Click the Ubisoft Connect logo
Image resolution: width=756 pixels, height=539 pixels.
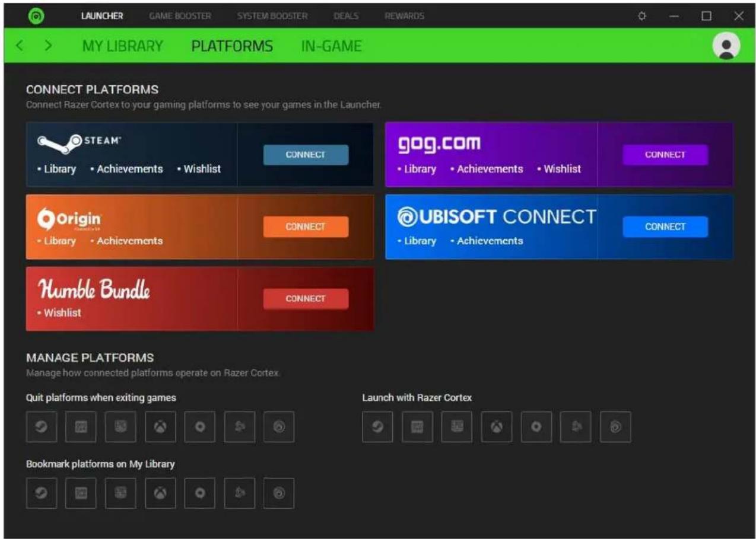496,217
